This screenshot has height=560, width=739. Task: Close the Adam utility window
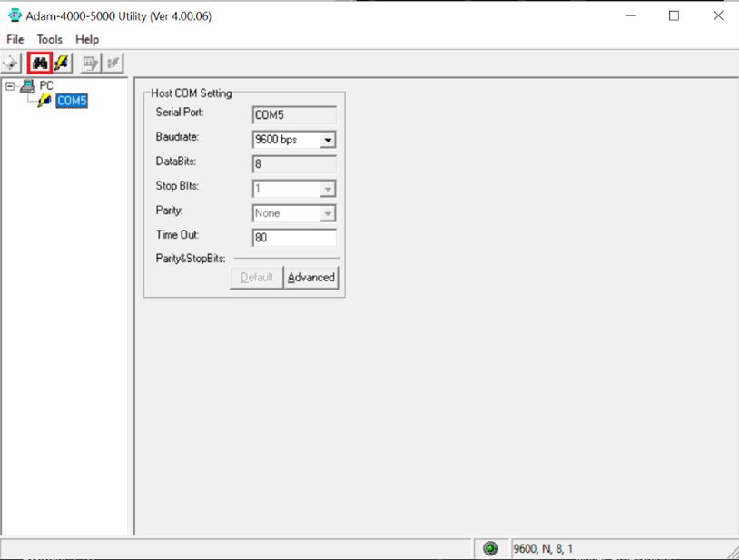point(718,15)
